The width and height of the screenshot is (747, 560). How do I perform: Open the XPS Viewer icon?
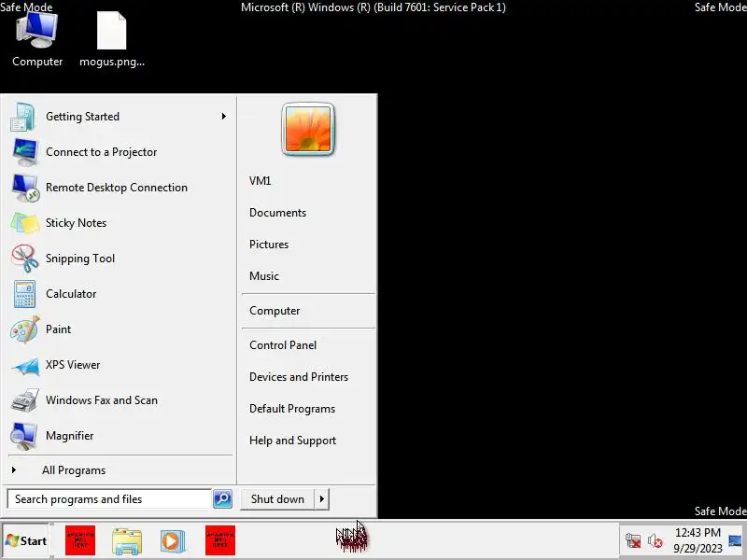click(25, 365)
